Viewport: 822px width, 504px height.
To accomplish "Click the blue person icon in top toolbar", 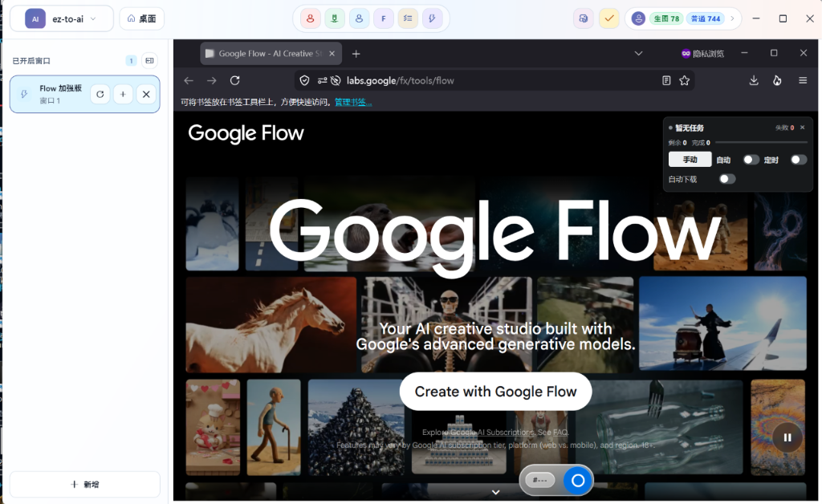I will click(x=359, y=19).
